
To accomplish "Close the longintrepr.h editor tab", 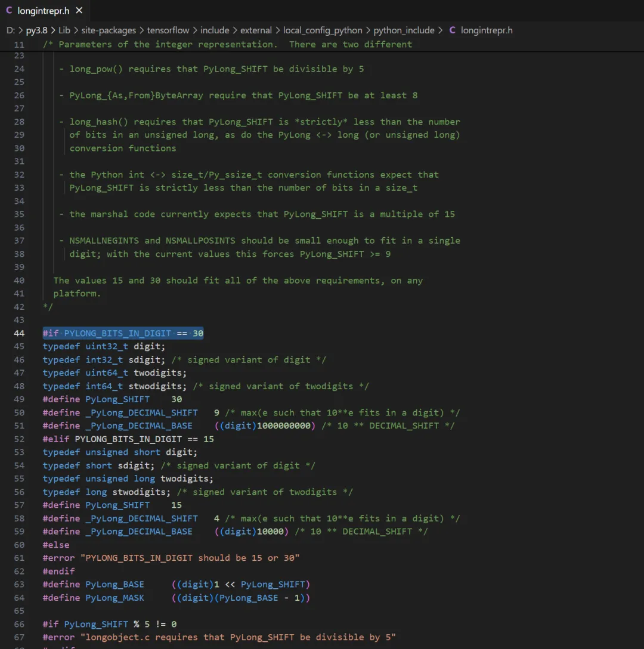I will coord(79,10).
